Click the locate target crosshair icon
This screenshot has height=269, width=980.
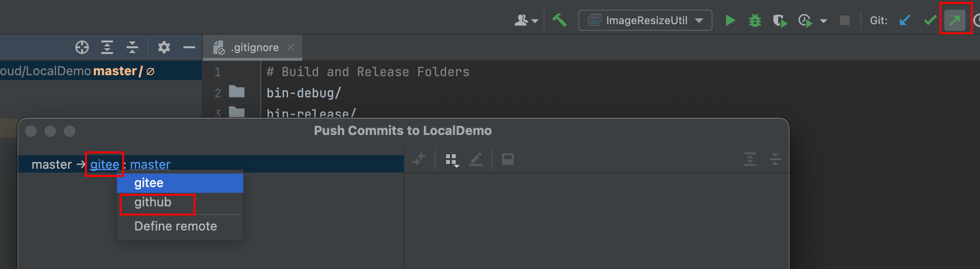tap(82, 47)
